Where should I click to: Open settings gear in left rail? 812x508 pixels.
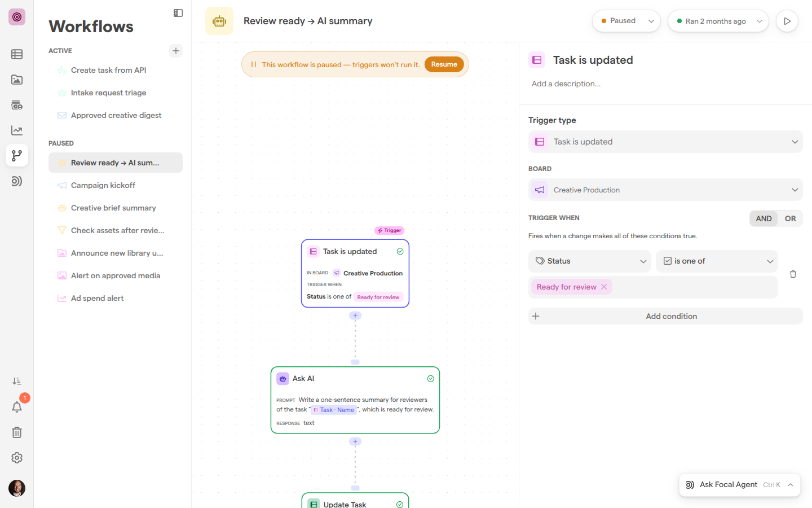tap(17, 458)
